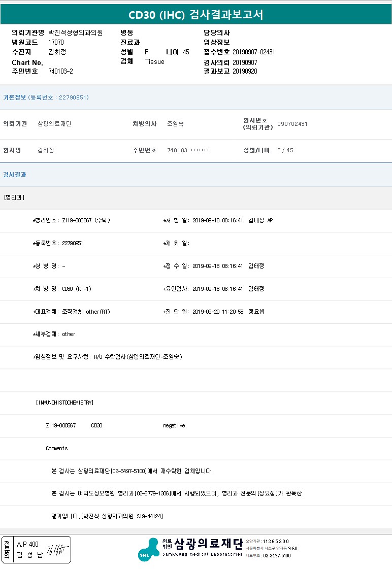Screen dimensions: 392x569
Task: Click the 처방명 CD30 (Ki-1) entry
Action: 76,289
